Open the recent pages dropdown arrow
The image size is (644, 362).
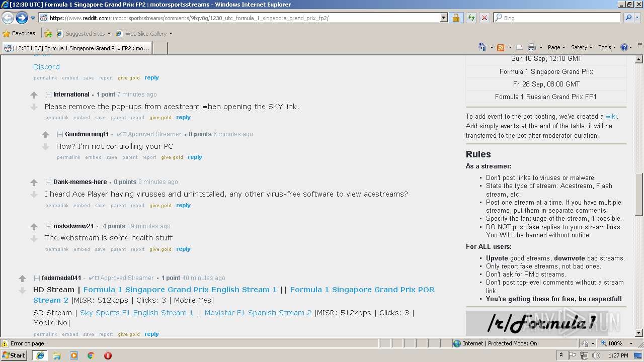click(x=33, y=18)
